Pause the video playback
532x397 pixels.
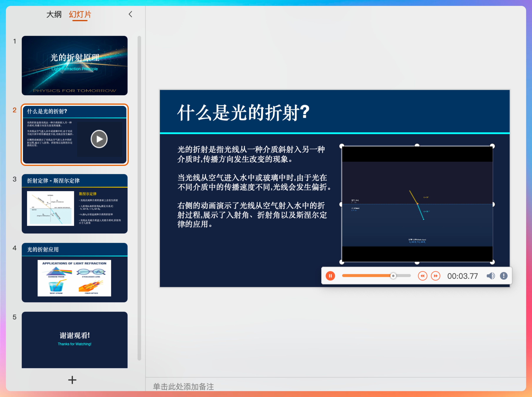click(x=330, y=276)
